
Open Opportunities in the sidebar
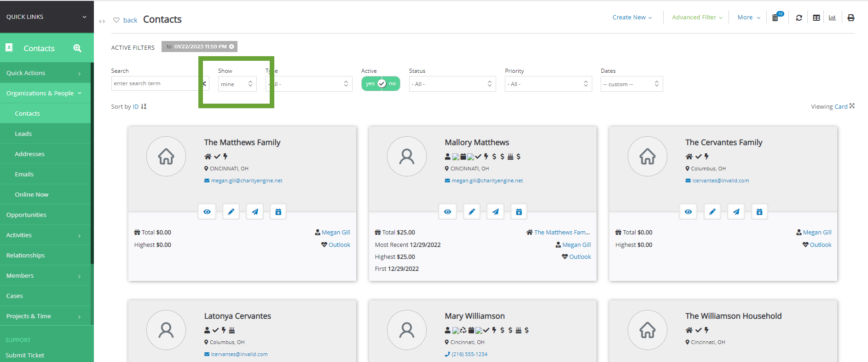click(45, 215)
